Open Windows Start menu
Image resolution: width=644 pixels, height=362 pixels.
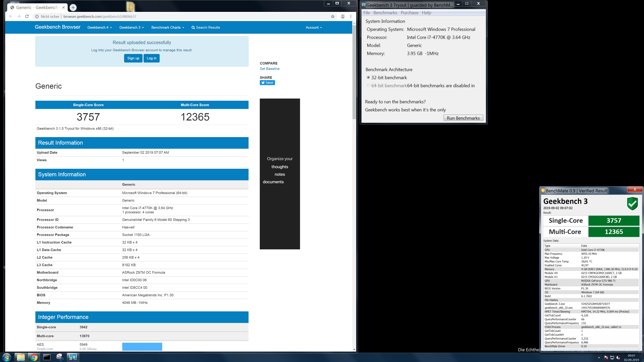click(7, 357)
